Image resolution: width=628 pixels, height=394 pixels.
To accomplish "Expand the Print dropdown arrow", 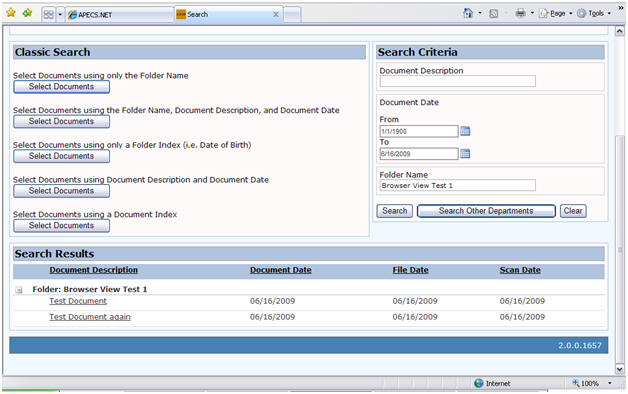I will (532, 13).
